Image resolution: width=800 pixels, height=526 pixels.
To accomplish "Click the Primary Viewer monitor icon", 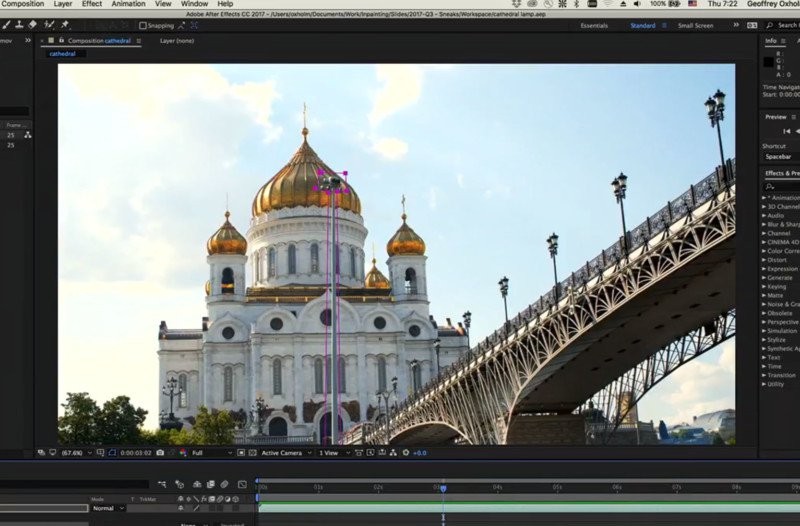I will coord(53,453).
